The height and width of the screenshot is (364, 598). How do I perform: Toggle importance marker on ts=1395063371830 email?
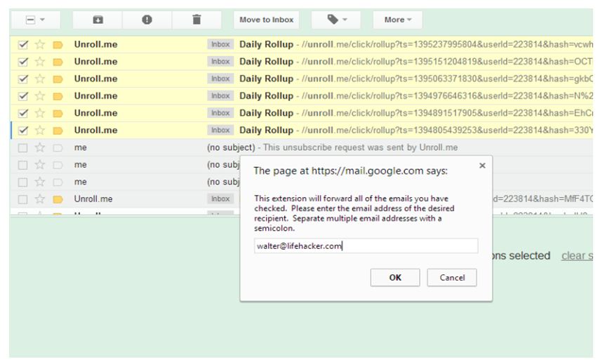click(58, 79)
